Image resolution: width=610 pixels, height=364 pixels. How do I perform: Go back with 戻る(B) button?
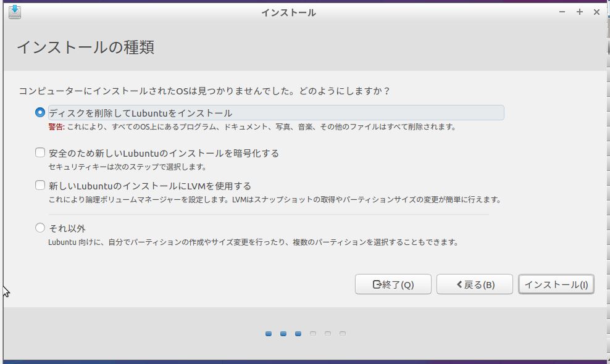(475, 284)
